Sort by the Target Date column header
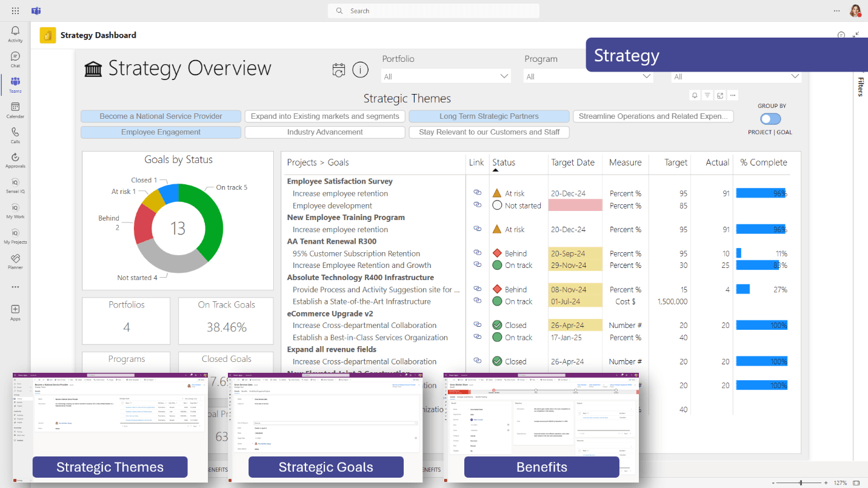868x488 pixels. click(x=573, y=162)
